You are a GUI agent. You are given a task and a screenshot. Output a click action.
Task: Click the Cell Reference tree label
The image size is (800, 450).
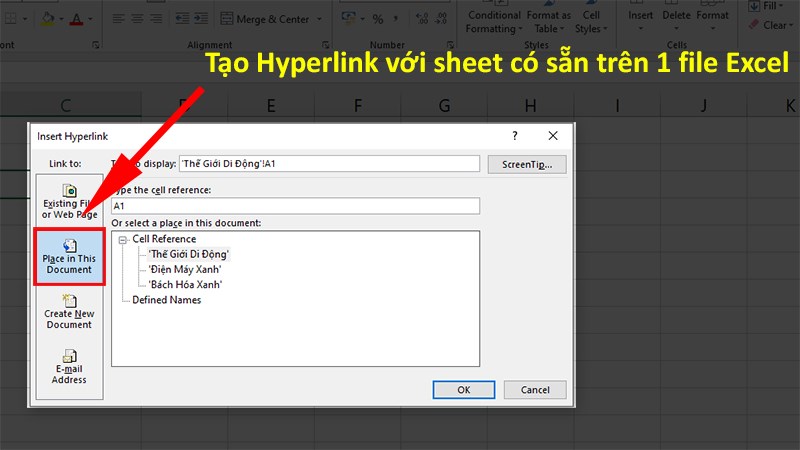164,239
